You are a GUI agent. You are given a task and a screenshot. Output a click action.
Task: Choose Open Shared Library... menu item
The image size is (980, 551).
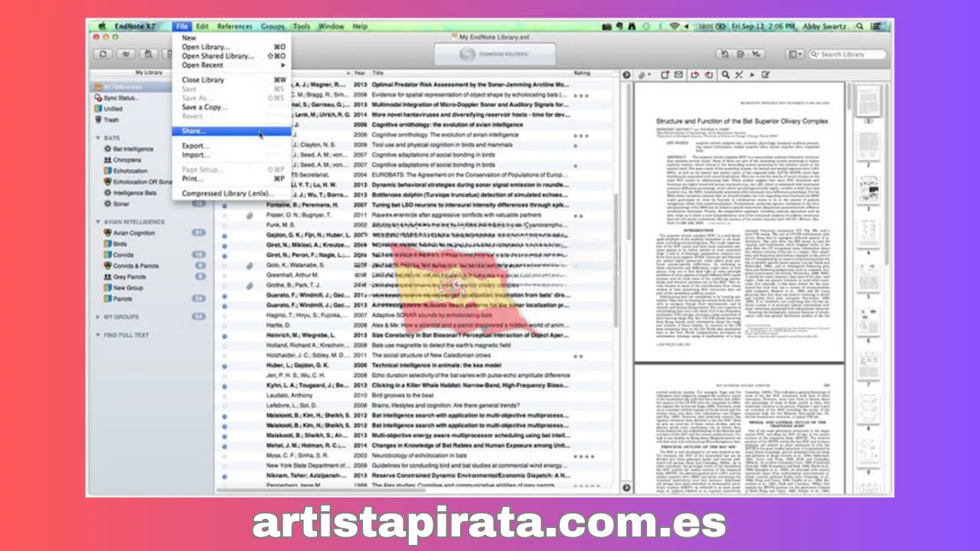pyautogui.click(x=231, y=56)
